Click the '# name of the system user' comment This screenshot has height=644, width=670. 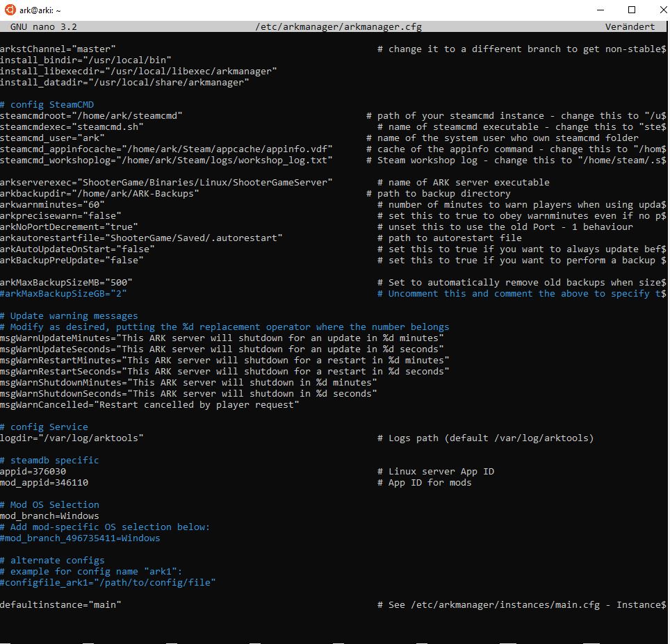pos(502,138)
